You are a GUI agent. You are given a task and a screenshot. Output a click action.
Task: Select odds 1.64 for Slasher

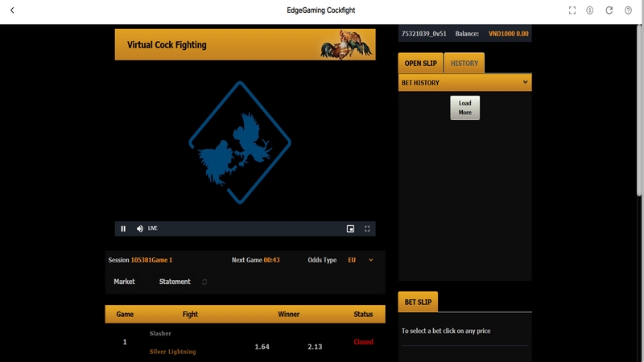click(262, 346)
